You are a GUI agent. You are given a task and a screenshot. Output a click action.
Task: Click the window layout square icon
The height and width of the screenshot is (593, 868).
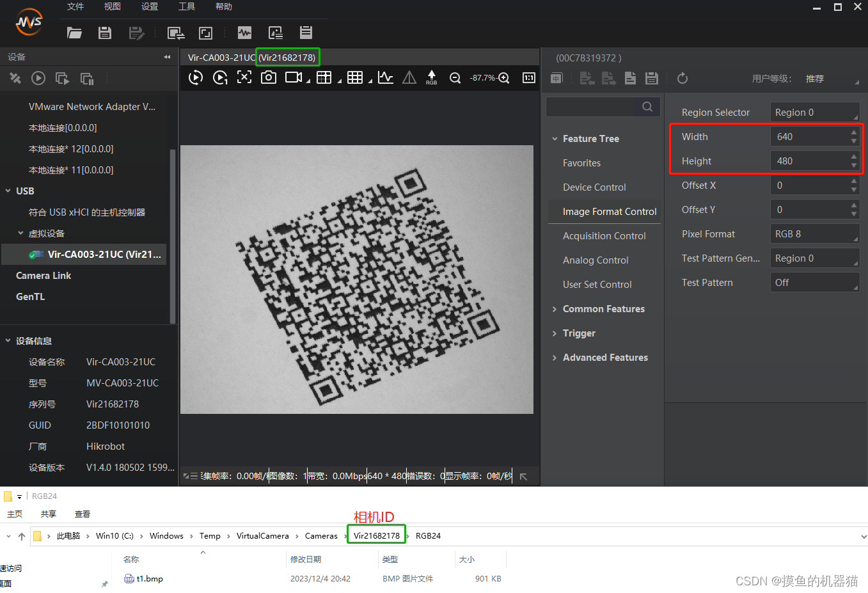205,33
